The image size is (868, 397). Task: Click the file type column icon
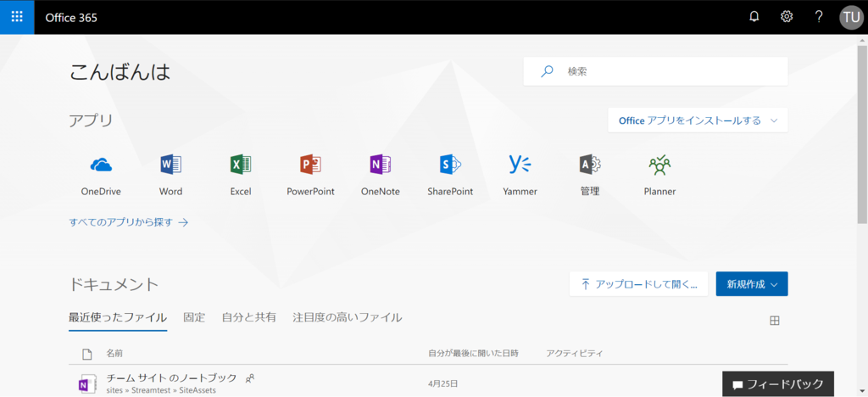[86, 353]
